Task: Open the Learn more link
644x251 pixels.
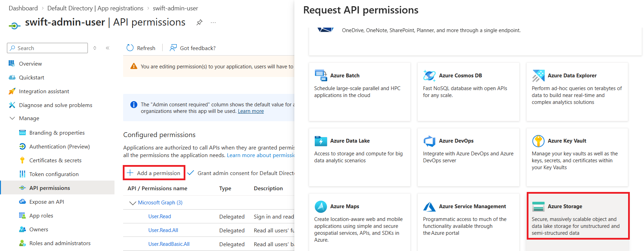Action: coord(251,111)
